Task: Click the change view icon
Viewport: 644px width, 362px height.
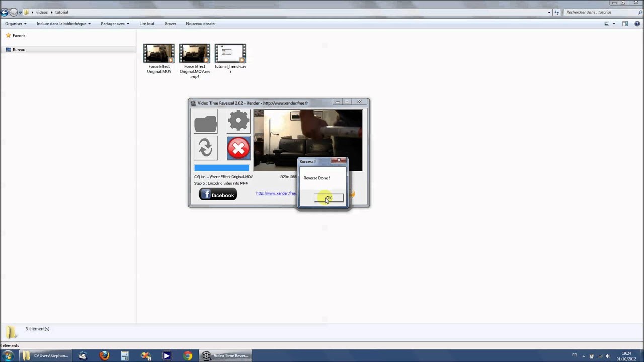Action: point(607,24)
